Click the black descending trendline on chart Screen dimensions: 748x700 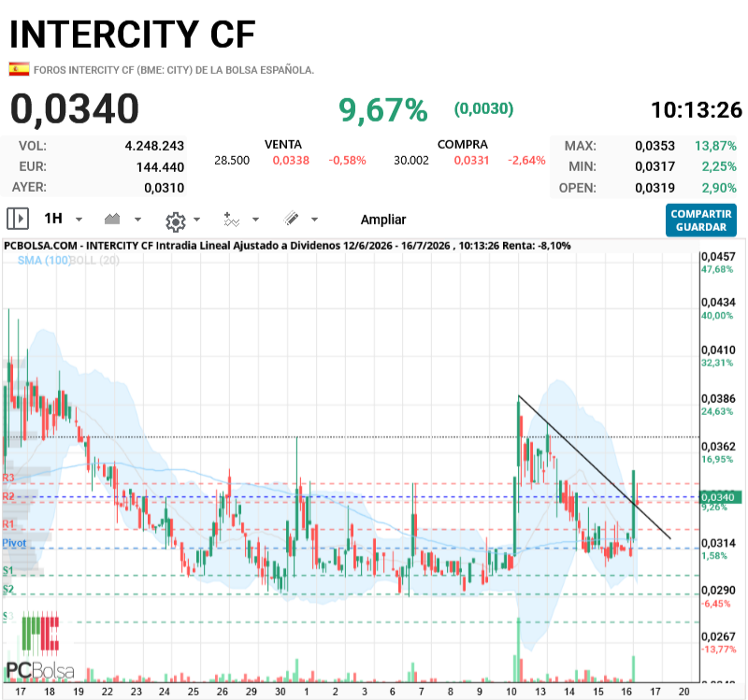click(x=594, y=467)
